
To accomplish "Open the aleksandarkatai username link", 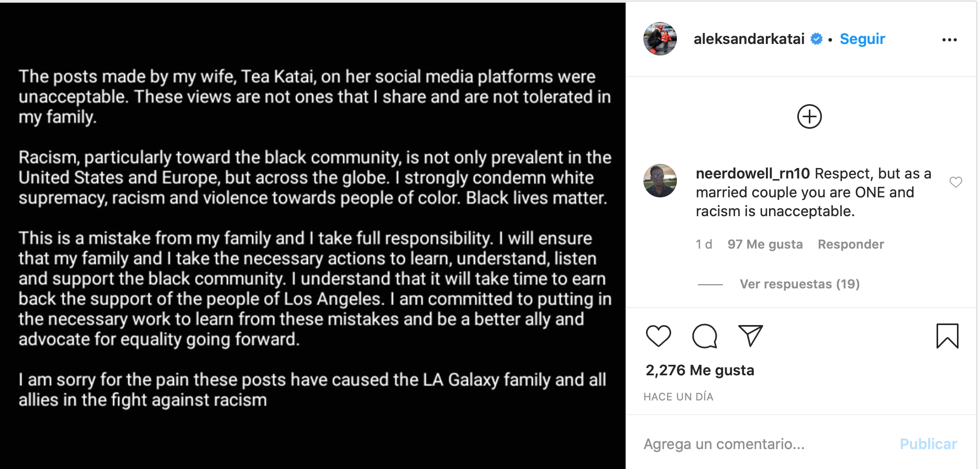I will pyautogui.click(x=749, y=39).
